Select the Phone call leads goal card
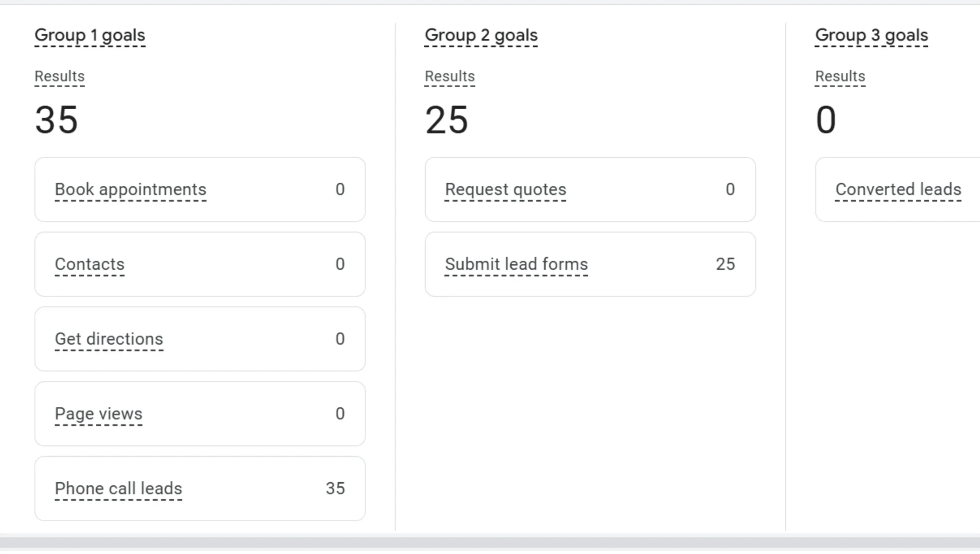Viewport: 980px width, 554px height. point(200,488)
